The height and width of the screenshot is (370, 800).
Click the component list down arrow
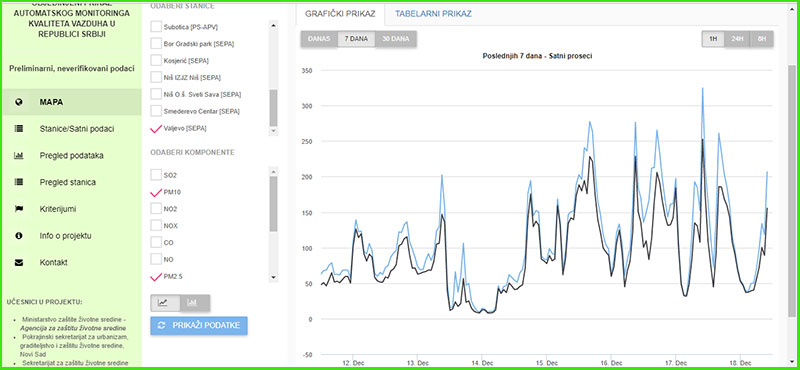pos(273,278)
